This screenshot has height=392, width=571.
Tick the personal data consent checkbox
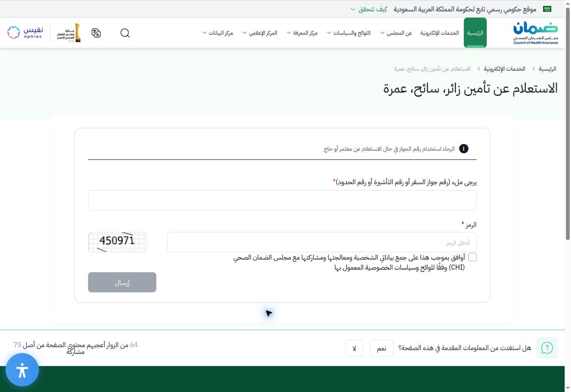[x=472, y=257]
